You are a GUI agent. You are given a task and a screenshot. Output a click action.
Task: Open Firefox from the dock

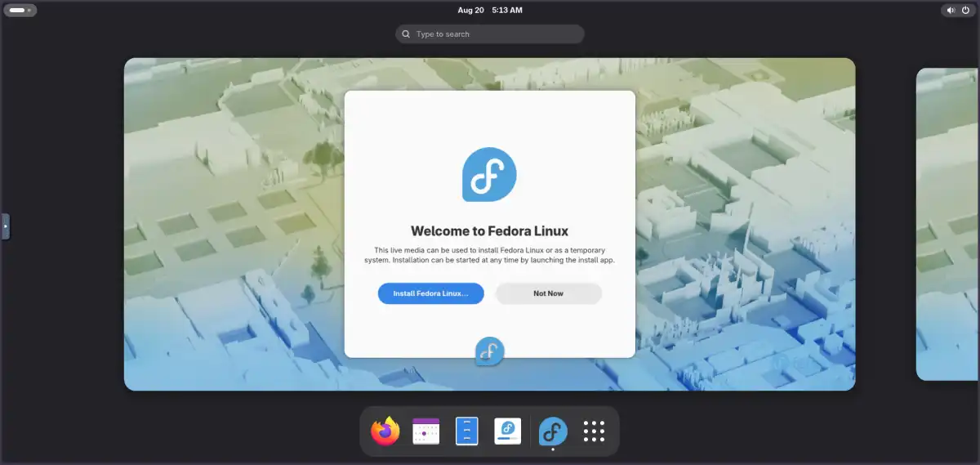pyautogui.click(x=385, y=431)
